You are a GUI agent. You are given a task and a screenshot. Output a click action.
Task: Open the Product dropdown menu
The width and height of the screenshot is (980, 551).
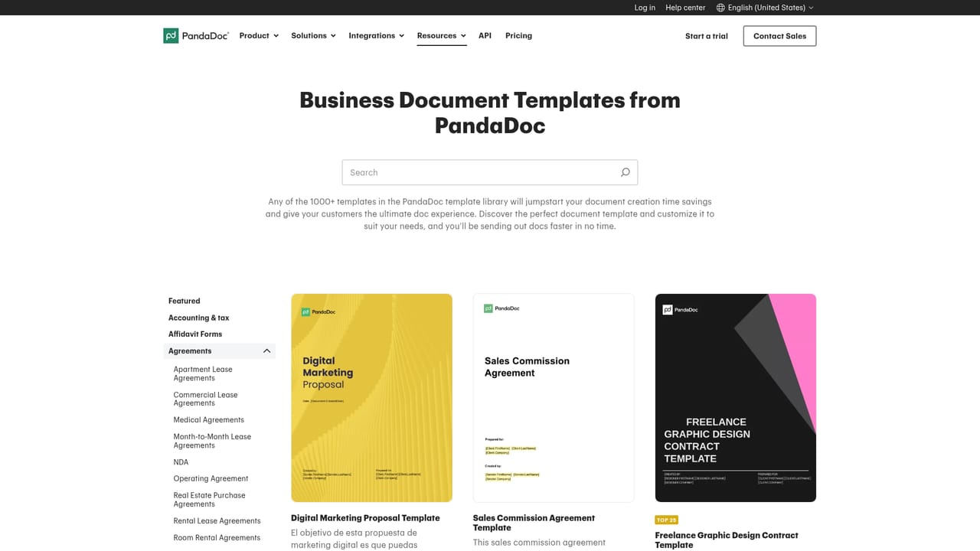click(259, 36)
